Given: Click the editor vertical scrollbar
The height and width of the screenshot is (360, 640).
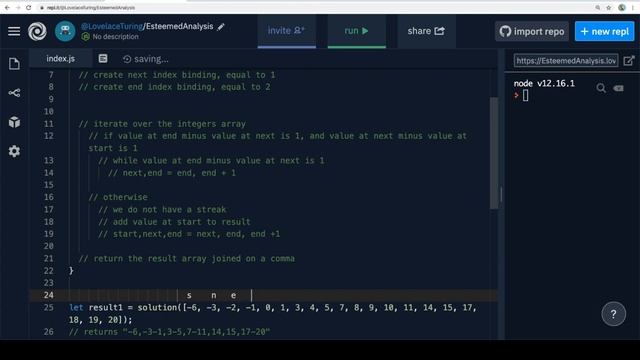Looking at the screenshot, I should tap(493, 153).
